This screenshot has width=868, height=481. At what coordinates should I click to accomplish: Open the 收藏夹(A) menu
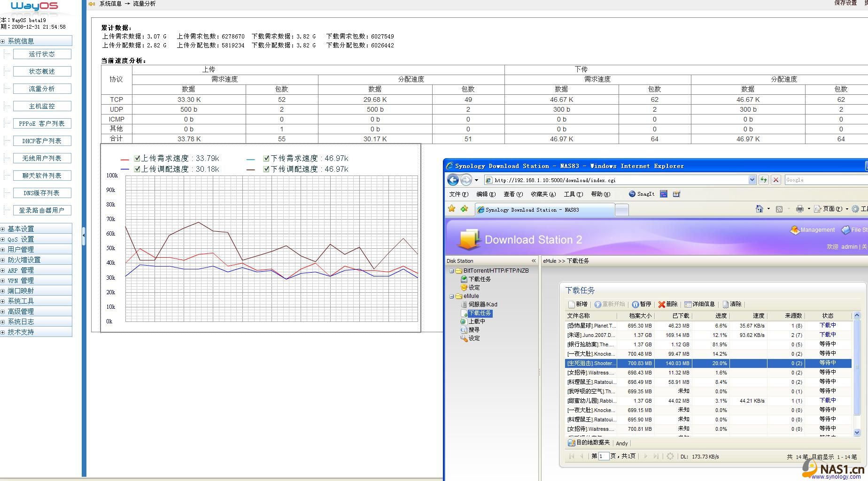coord(543,194)
